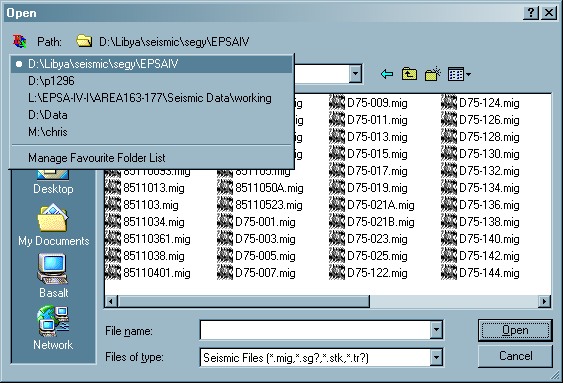Viewport: 564px width, 385px height.
Task: Select file D75-005.mig
Action: [x=256, y=256]
